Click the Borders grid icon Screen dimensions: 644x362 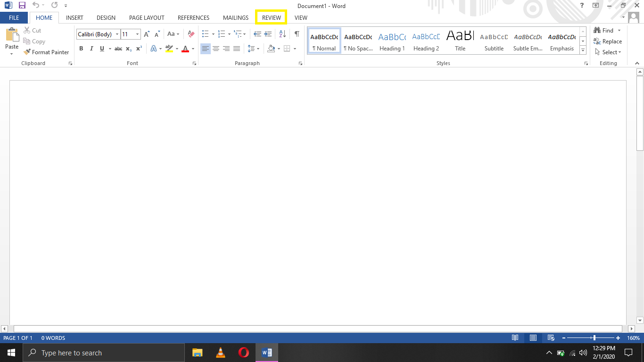point(287,49)
